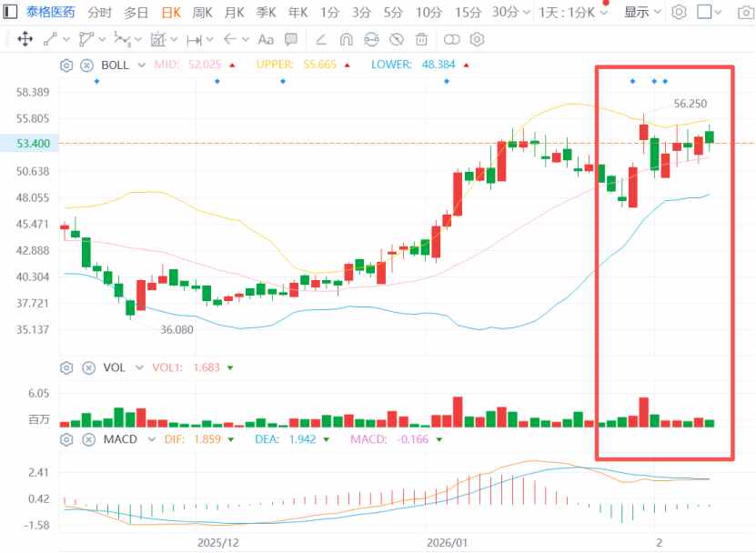The height and width of the screenshot is (553, 756).
Task: Open drawing toolbar settings gear
Action: [477, 39]
